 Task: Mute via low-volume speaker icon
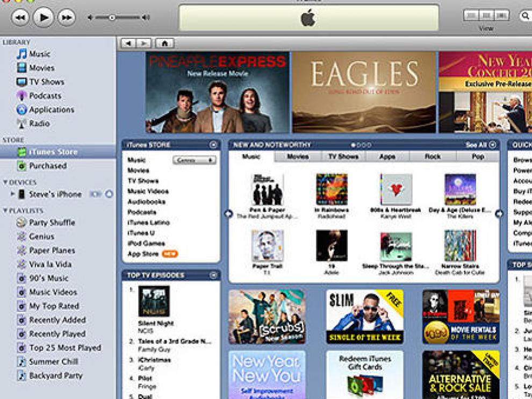point(90,17)
